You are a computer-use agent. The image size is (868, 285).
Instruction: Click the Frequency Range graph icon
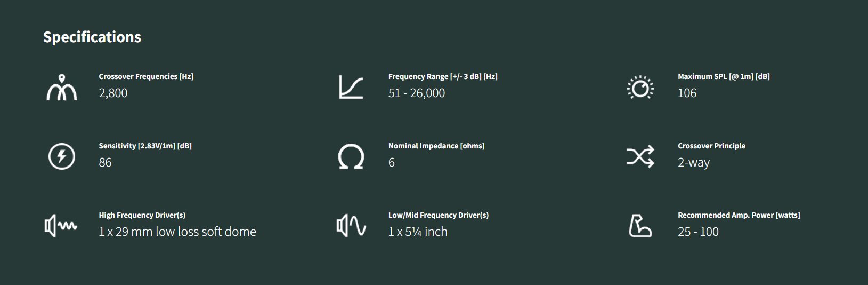click(351, 88)
